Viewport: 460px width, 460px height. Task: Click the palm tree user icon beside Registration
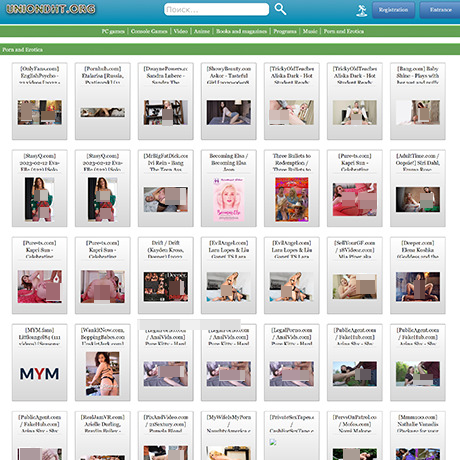pyautogui.click(x=361, y=10)
